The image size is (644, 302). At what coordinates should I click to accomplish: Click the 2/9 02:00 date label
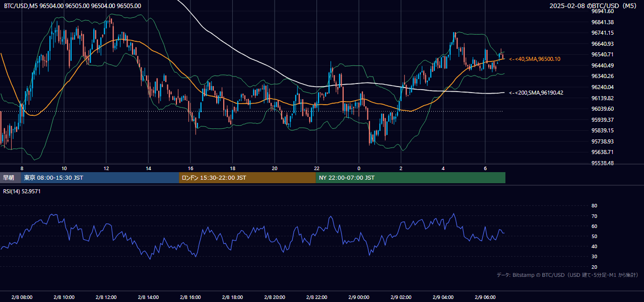pyautogui.click(x=401, y=297)
